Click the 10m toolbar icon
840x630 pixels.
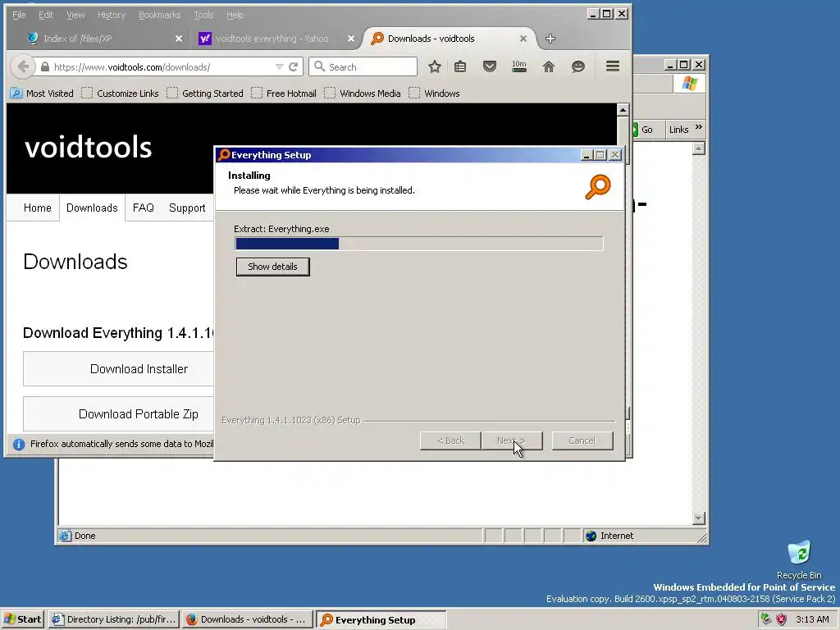[x=519, y=67]
